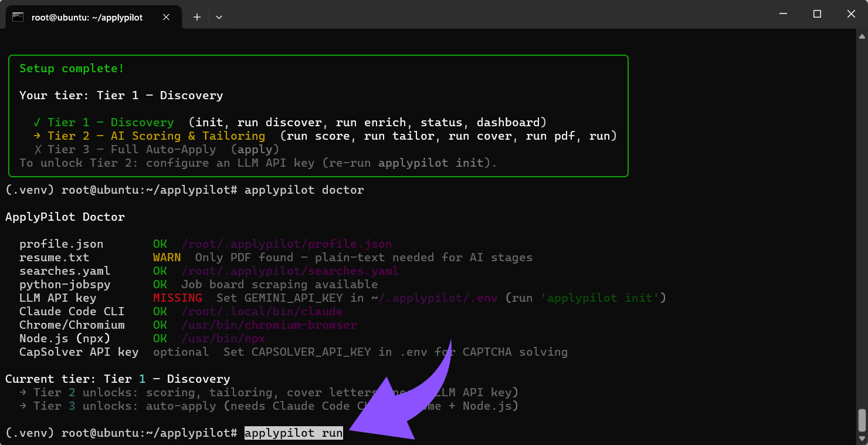Close the root@ubuntu terminal tab
Viewport: 868px width, 445px height.
[166, 17]
